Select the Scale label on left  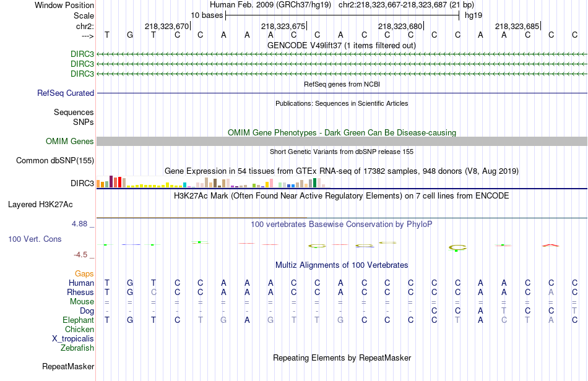pyautogui.click(x=84, y=15)
